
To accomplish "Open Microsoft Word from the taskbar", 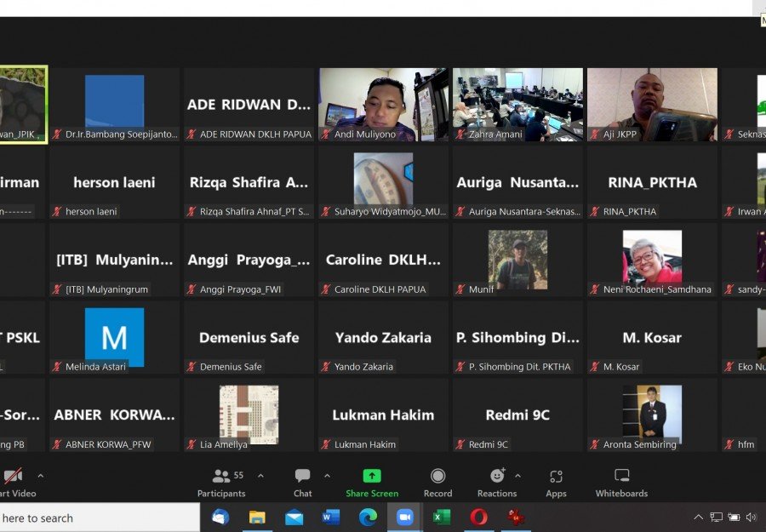I will point(331,517).
